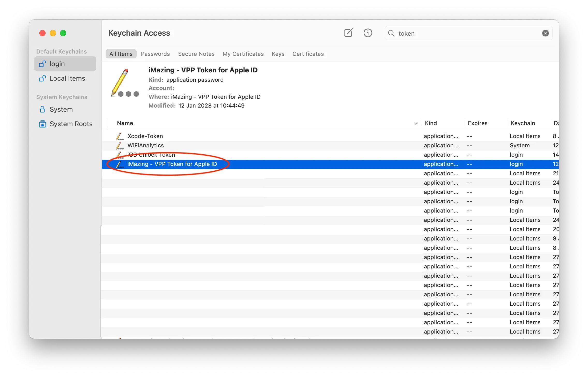This screenshot has width=588, height=377.
Task: Switch to the Passwords tab
Action: click(155, 54)
